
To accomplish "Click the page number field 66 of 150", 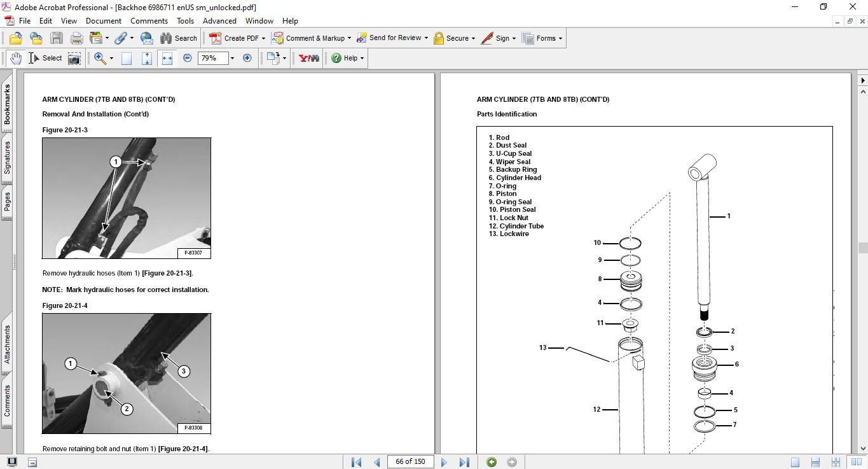I will tap(410, 462).
